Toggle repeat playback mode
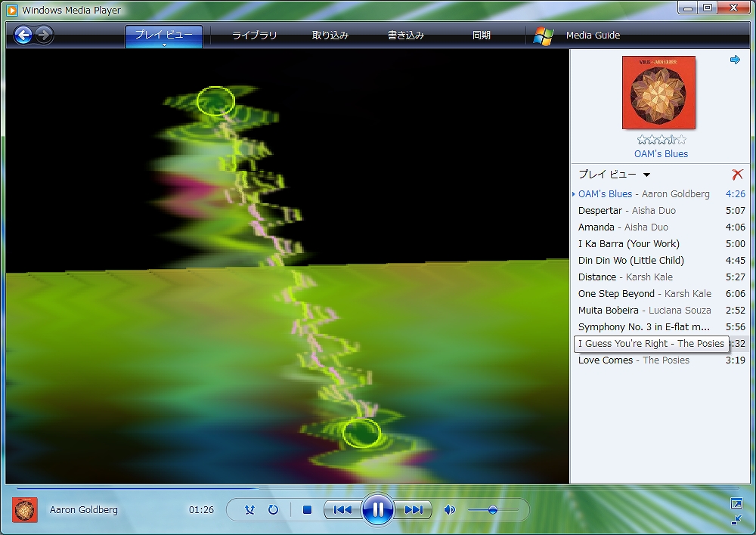 [273, 510]
